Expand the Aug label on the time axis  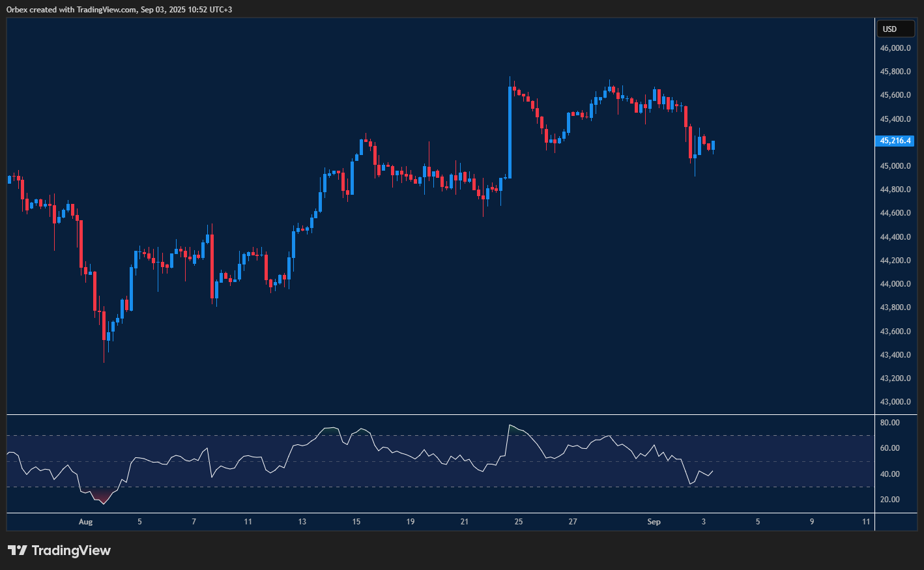[x=85, y=522]
